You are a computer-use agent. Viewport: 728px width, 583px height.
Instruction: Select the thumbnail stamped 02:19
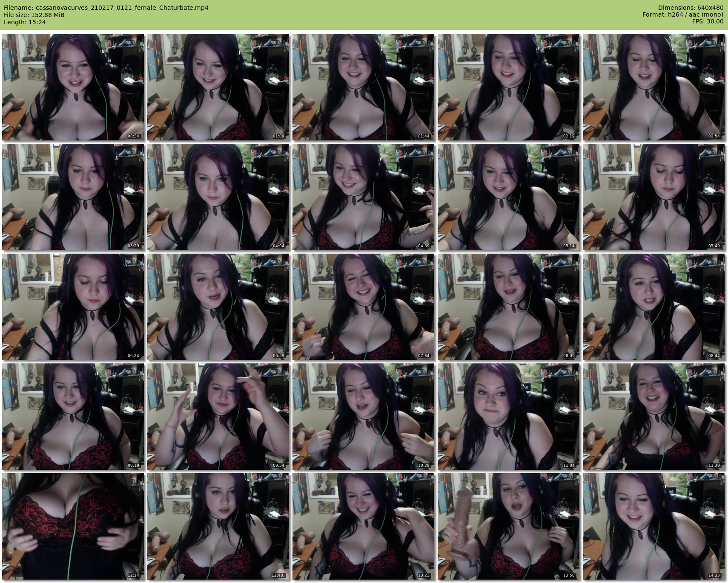click(508, 87)
